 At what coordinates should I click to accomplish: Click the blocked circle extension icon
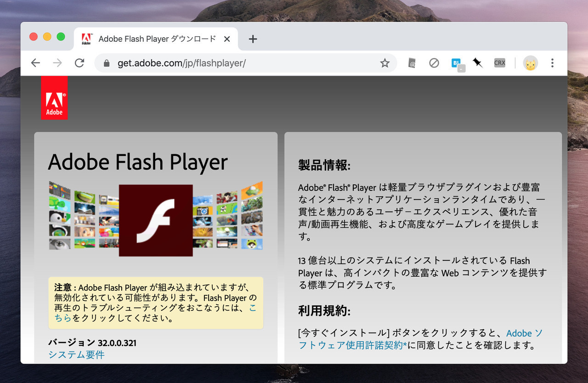point(434,63)
